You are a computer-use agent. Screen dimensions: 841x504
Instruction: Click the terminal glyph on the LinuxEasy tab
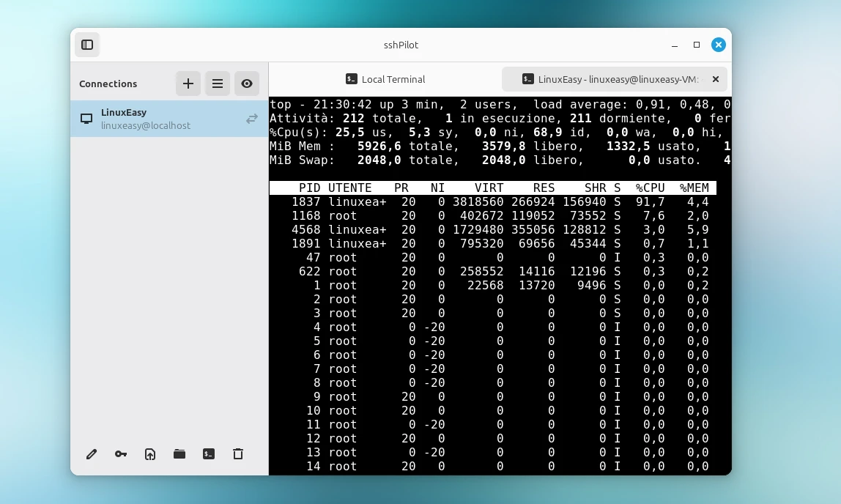pyautogui.click(x=527, y=78)
